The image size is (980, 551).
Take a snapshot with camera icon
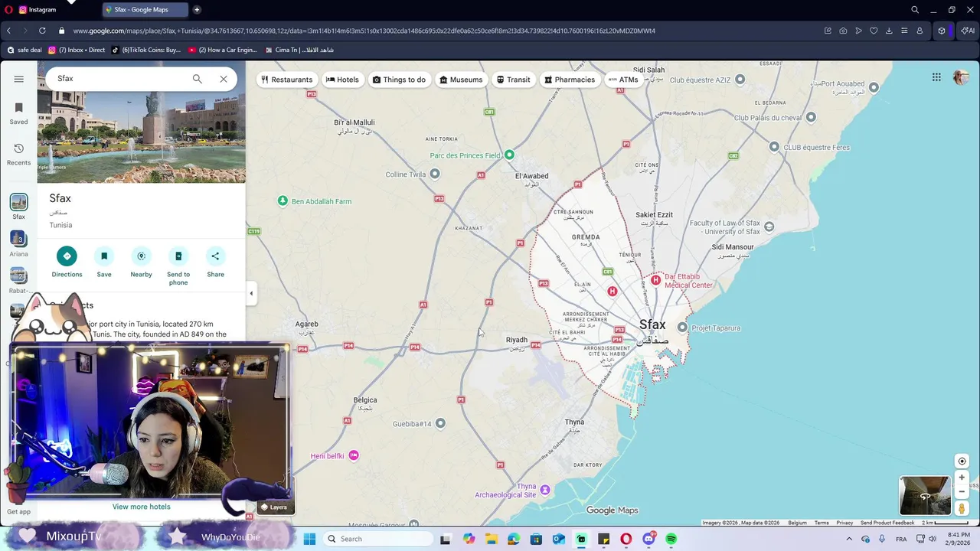843,31
